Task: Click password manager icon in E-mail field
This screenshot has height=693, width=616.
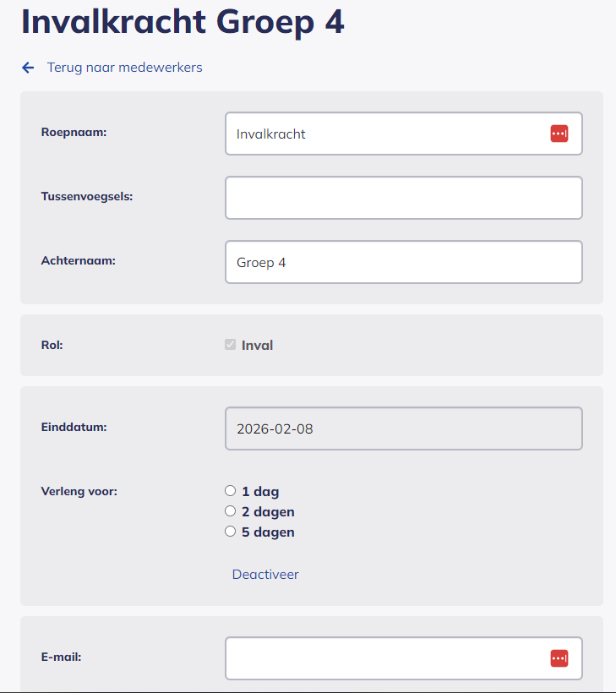Action: pyautogui.click(x=559, y=658)
